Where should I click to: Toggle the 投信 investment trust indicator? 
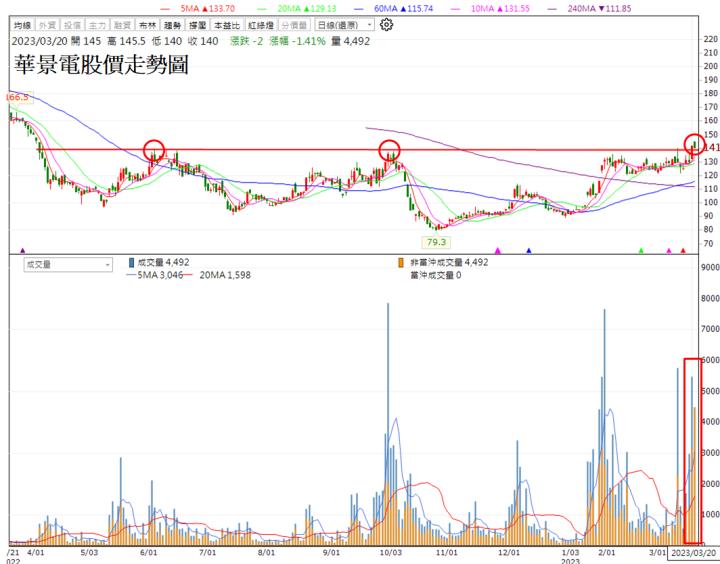(x=72, y=25)
